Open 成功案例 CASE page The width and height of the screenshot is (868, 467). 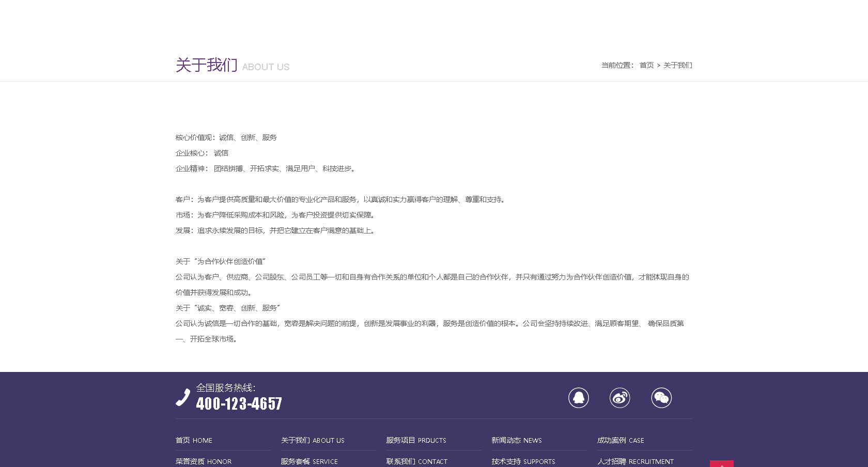coord(620,440)
